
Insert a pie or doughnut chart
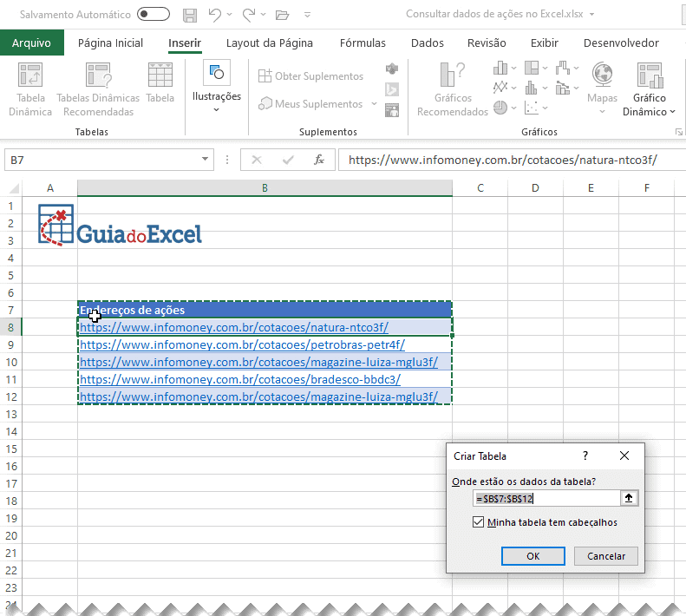505,108
